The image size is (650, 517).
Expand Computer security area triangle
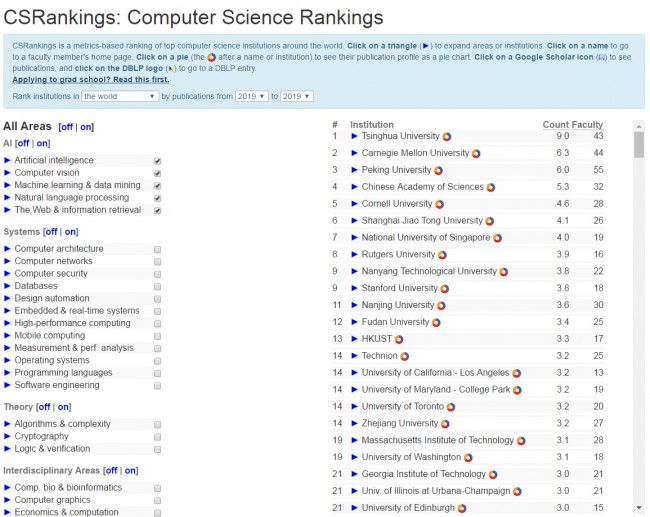click(7, 274)
